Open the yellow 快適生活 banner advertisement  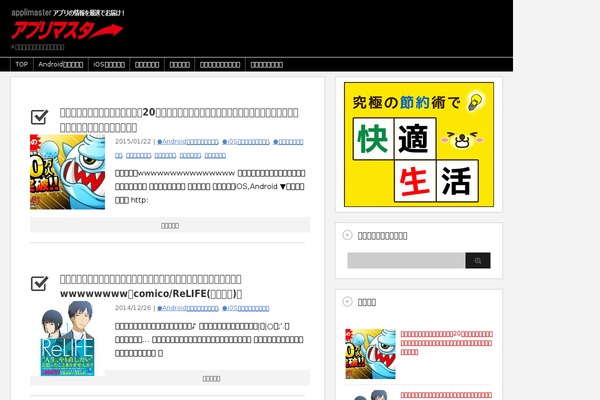(419, 144)
